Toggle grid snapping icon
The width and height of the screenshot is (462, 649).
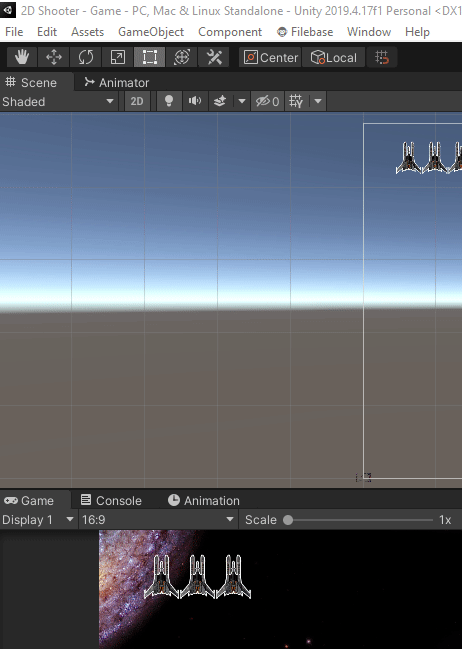(x=382, y=57)
